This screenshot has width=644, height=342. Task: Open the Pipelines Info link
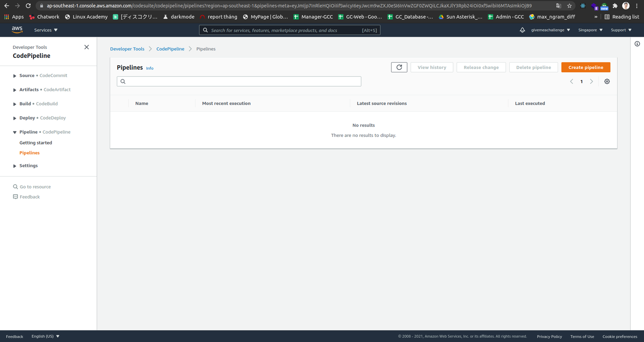coord(149,68)
